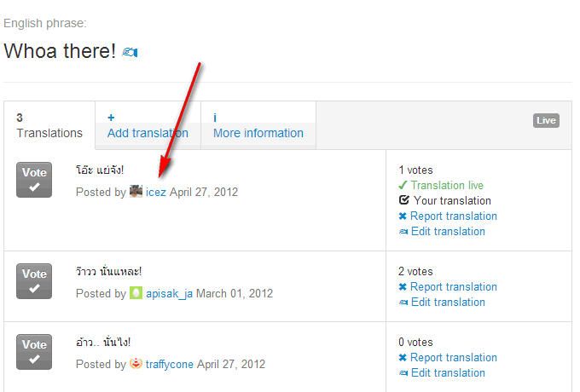Open the More information tab
The height and width of the screenshot is (392, 580).
pyautogui.click(x=258, y=125)
